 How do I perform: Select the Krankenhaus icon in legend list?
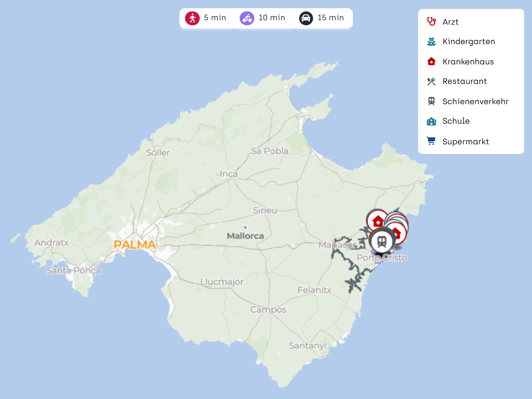coord(431,61)
